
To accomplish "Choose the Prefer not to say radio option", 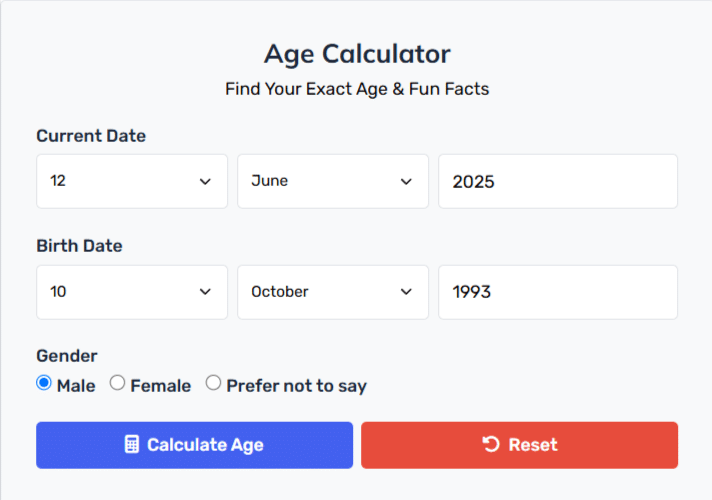I will (x=213, y=383).
